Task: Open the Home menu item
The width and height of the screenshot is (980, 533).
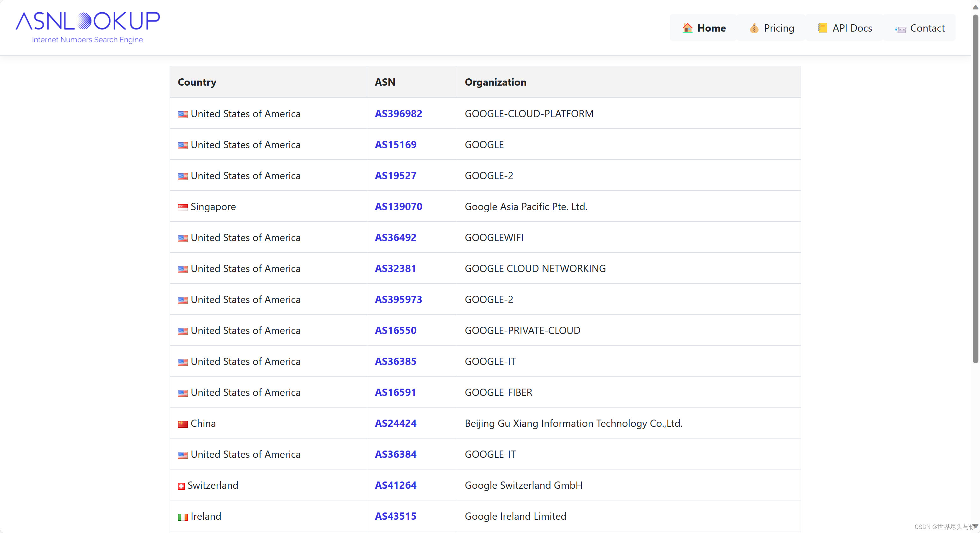Action: (704, 28)
